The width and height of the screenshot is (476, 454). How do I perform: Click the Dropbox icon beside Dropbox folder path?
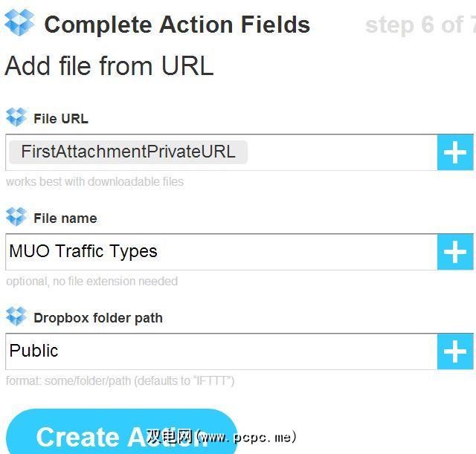coord(16,317)
